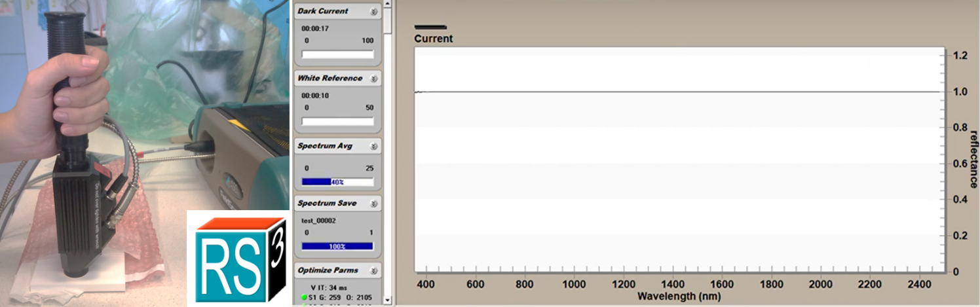Collapse the Spectrum Avg panel
The image size is (980, 307).
coord(373,146)
